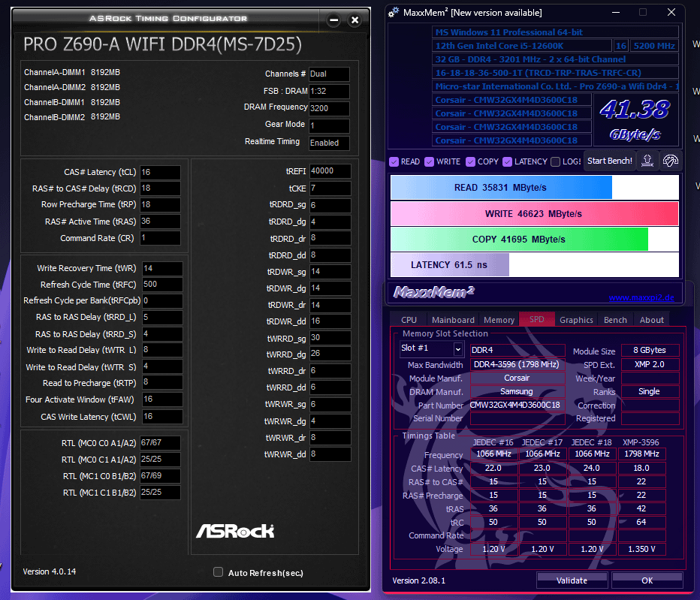Open the About tab
This screenshot has width=700, height=600.
(x=651, y=320)
